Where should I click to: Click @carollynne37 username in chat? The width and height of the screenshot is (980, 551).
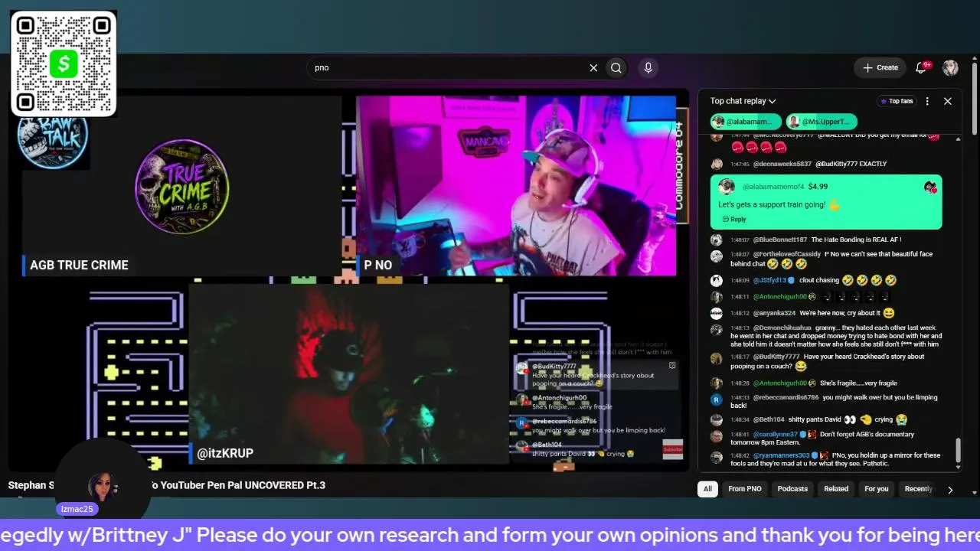[x=776, y=434]
